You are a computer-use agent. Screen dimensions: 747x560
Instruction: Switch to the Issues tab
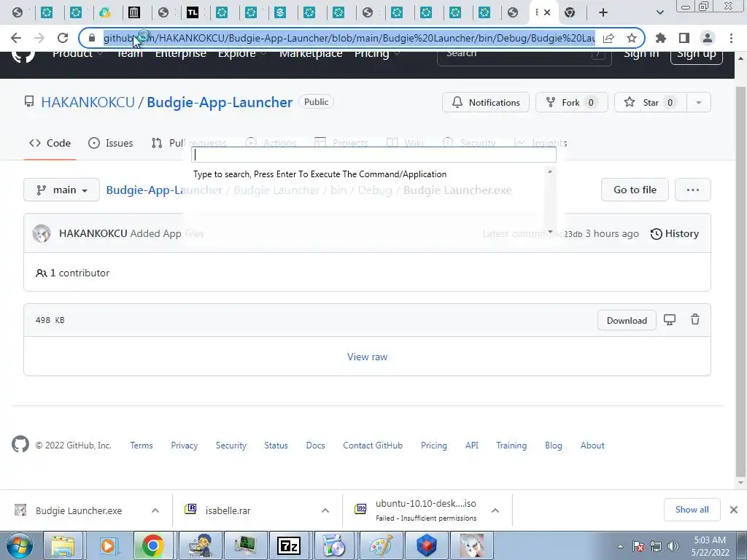tap(111, 143)
